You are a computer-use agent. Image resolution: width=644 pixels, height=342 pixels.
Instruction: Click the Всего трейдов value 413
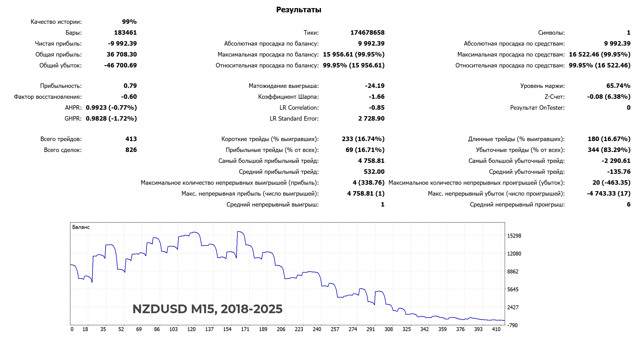[x=131, y=139]
